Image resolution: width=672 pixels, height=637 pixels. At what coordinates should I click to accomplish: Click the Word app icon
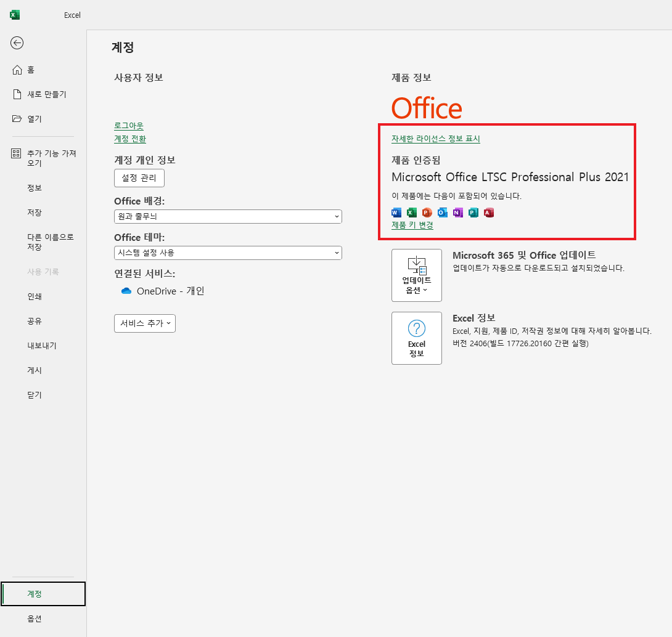click(x=396, y=213)
